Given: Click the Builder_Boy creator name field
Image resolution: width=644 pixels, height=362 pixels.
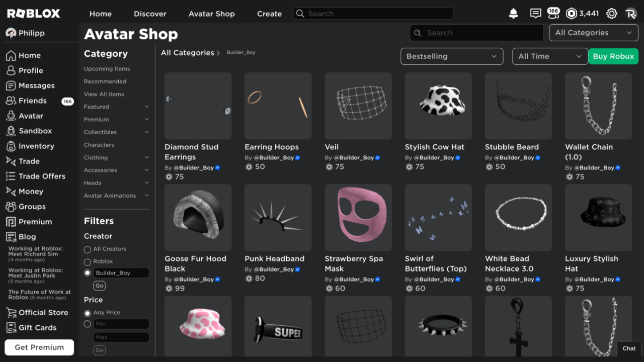Looking at the screenshot, I should [x=121, y=273].
